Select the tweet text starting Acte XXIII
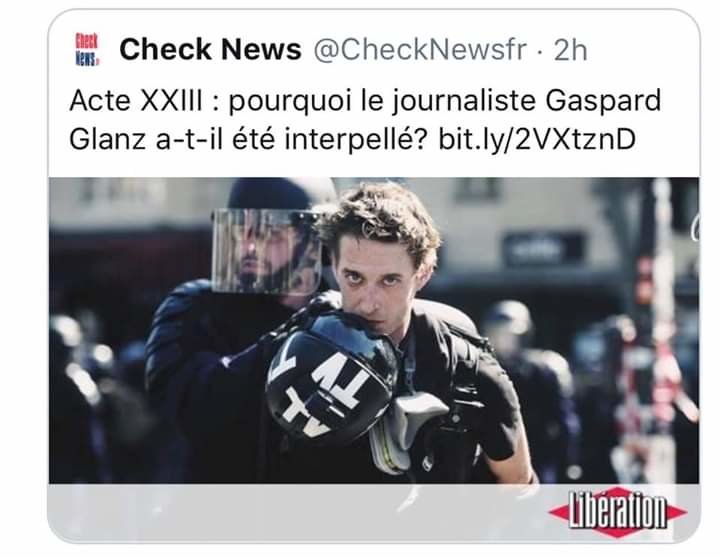 tap(365, 119)
